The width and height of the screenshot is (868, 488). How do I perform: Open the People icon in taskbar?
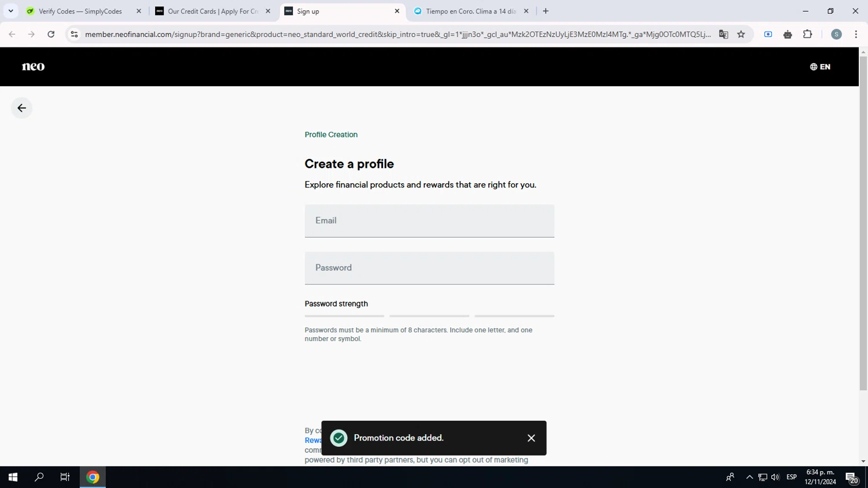point(730,477)
